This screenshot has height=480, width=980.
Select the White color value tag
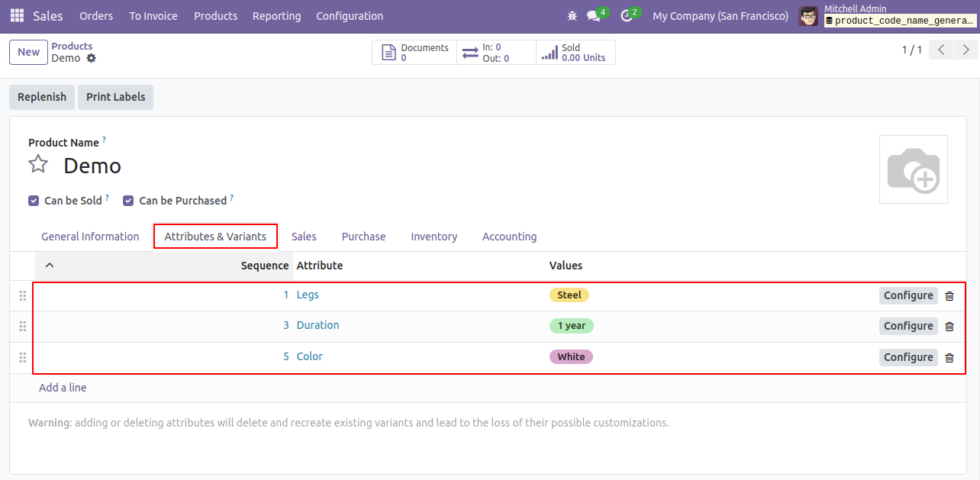click(x=571, y=357)
